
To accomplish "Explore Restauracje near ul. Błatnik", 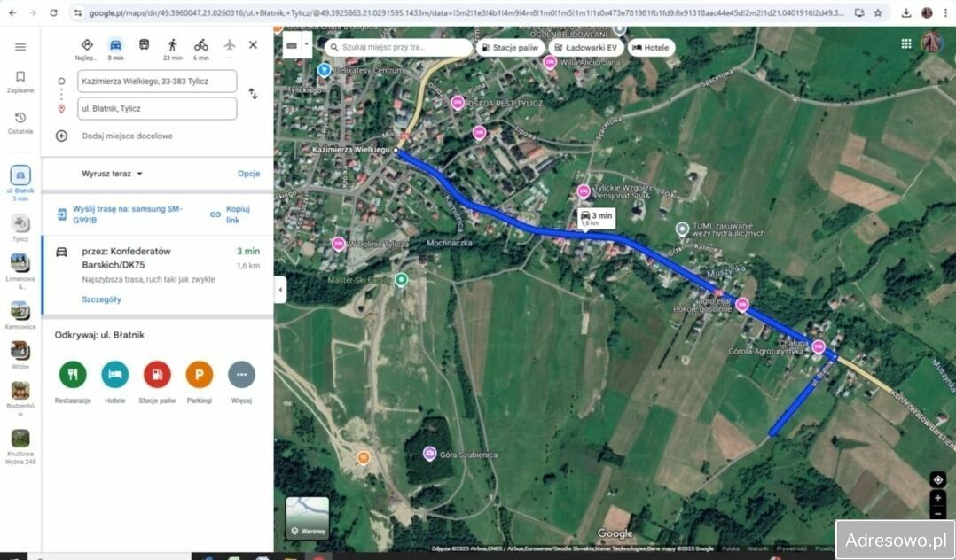I will click(x=73, y=382).
